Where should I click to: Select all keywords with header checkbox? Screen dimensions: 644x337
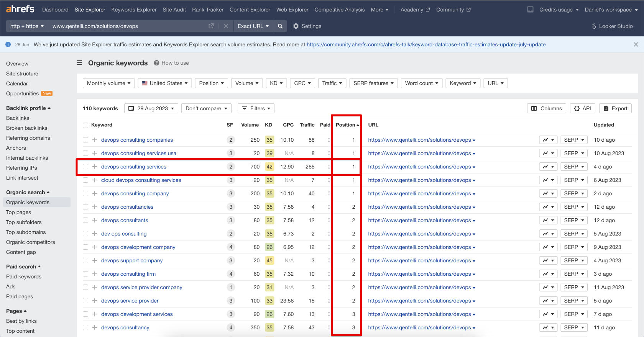click(x=85, y=125)
